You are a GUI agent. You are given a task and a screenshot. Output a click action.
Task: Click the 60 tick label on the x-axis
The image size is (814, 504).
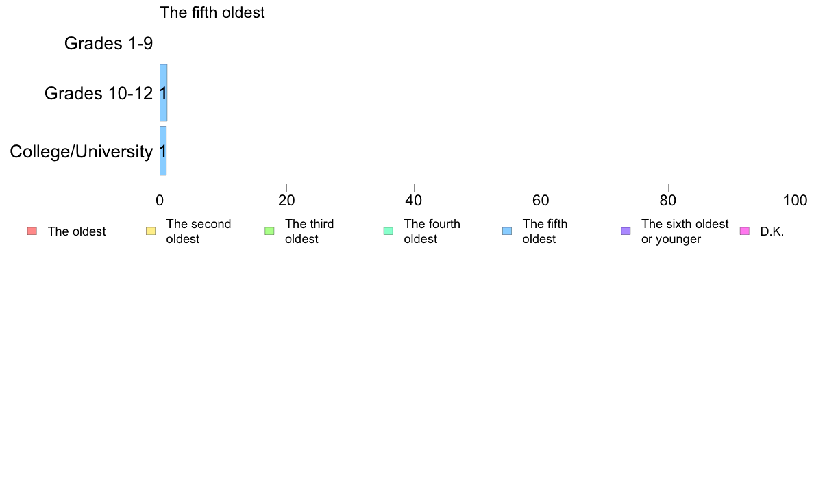point(541,201)
